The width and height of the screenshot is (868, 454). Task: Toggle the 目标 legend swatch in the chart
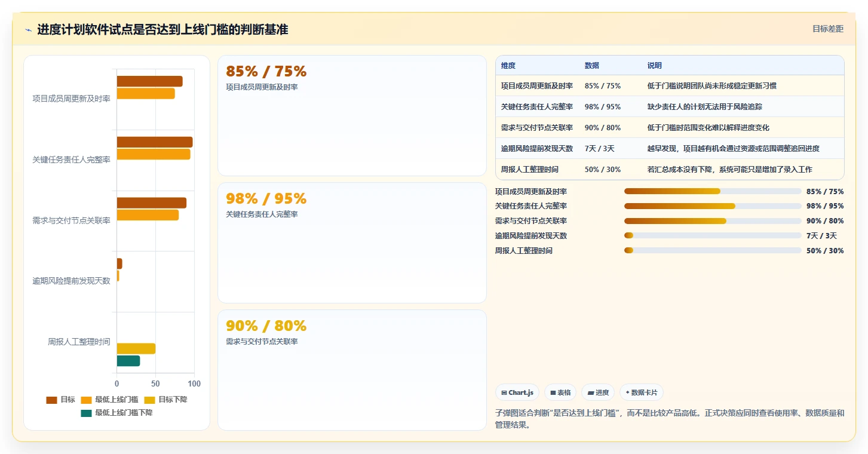[x=52, y=400]
